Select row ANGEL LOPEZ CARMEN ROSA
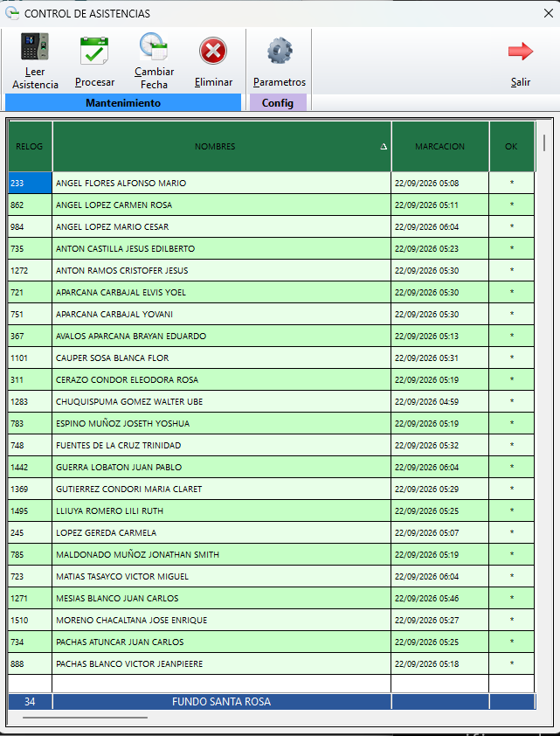 pos(271,205)
